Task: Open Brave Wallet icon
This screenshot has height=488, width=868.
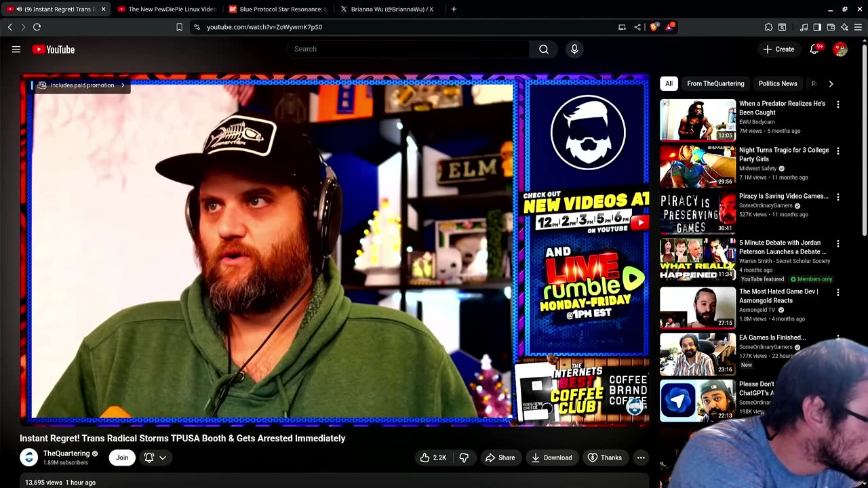Action: coord(831,27)
